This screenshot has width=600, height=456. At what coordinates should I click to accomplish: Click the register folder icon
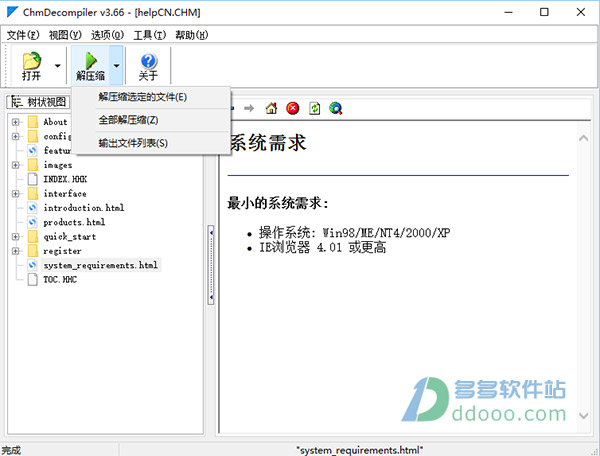coord(33,251)
